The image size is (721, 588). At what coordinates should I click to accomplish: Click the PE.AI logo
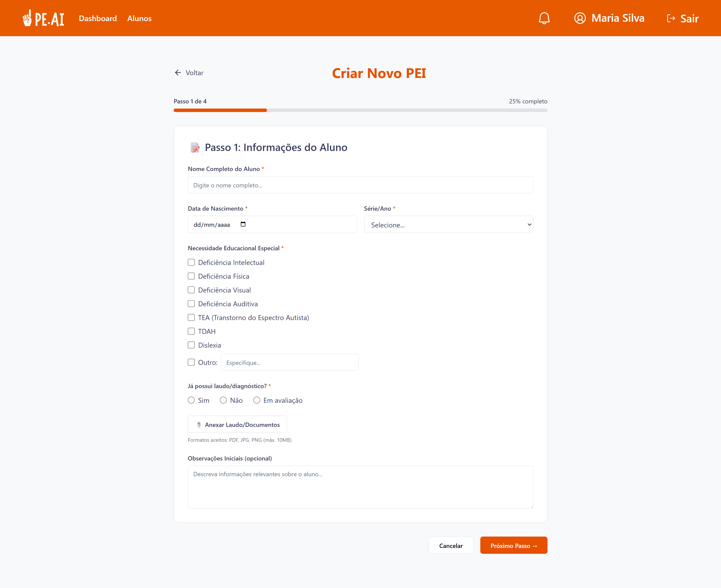pos(43,18)
